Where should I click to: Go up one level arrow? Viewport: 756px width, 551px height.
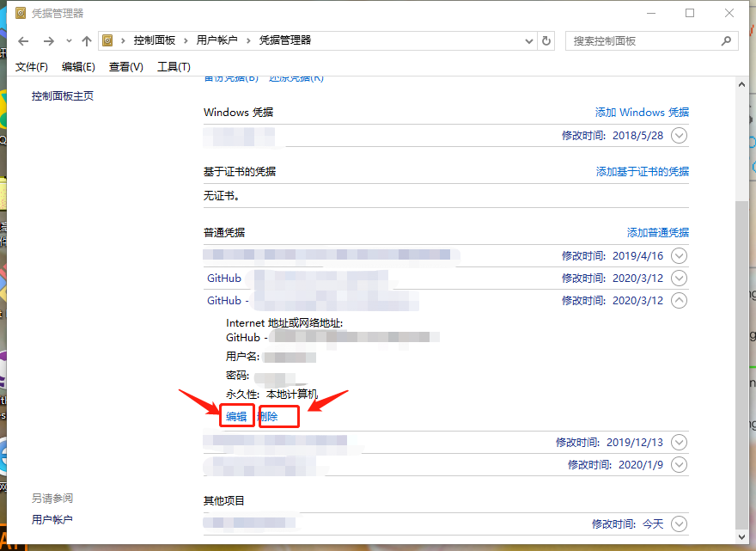tap(87, 41)
